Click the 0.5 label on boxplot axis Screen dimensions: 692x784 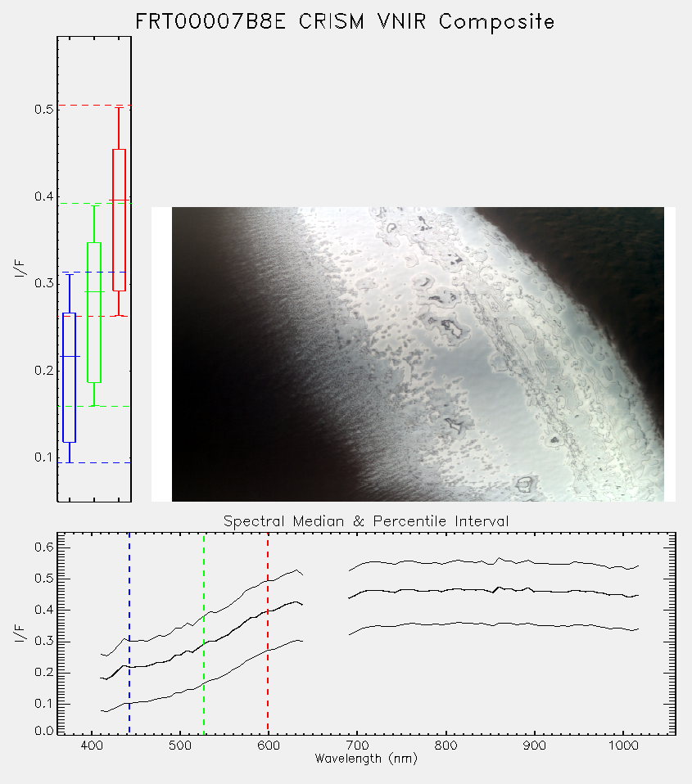tap(43, 109)
